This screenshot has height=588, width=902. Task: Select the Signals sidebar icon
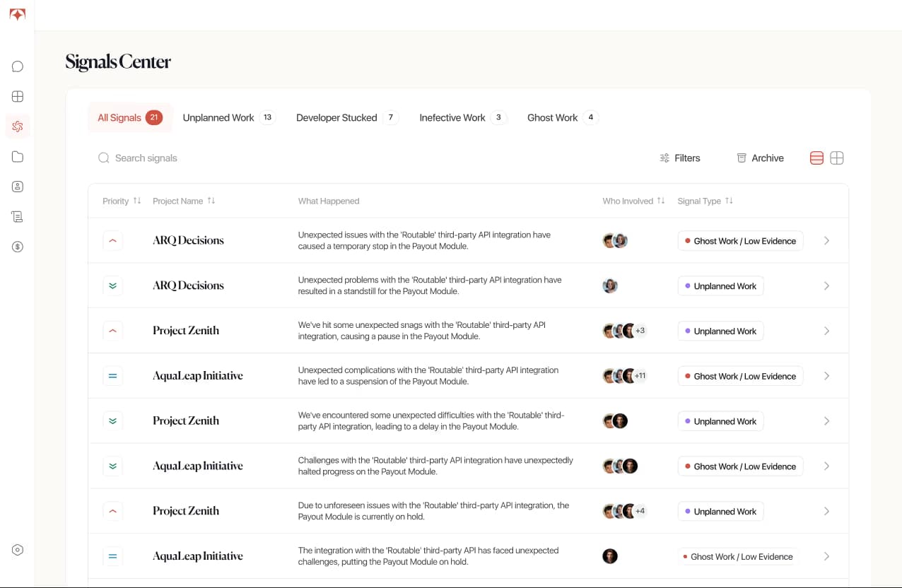coord(18,127)
